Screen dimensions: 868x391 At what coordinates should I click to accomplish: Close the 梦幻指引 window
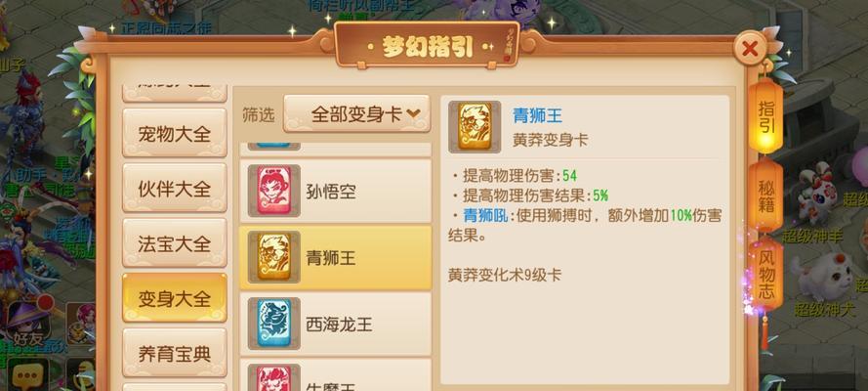(x=750, y=49)
